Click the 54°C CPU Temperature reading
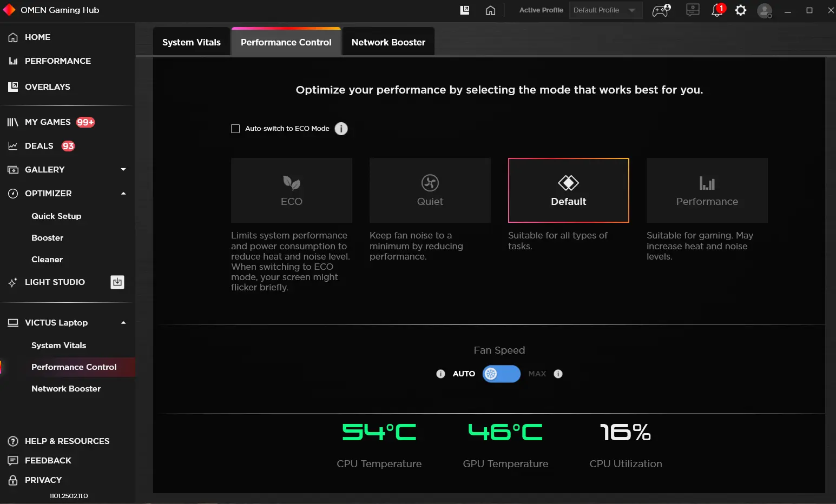Screen dimensions: 836x504 pyautogui.click(x=379, y=432)
